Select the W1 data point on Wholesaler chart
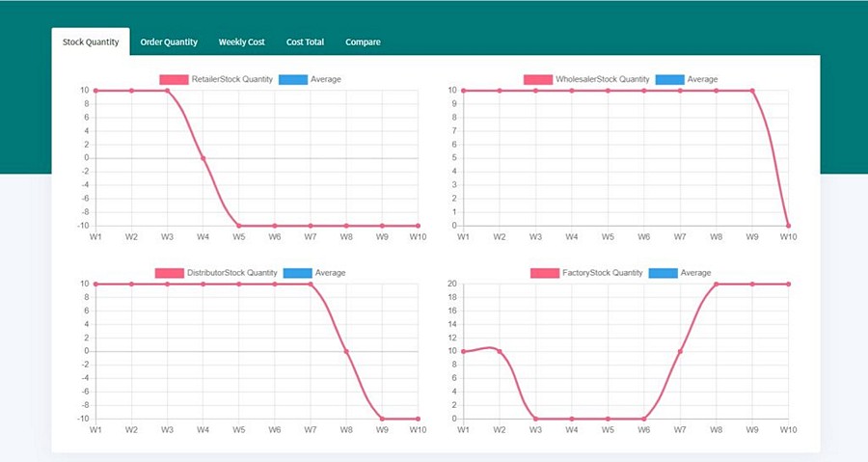 (463, 91)
